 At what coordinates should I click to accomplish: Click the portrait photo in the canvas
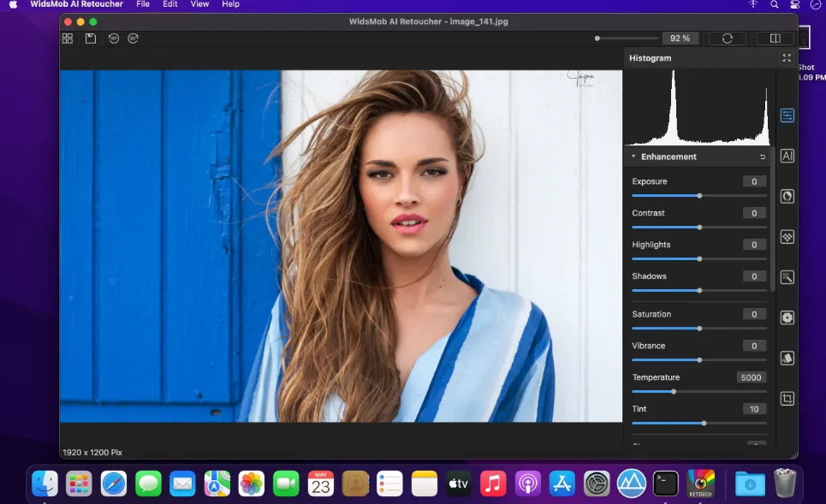(x=341, y=246)
